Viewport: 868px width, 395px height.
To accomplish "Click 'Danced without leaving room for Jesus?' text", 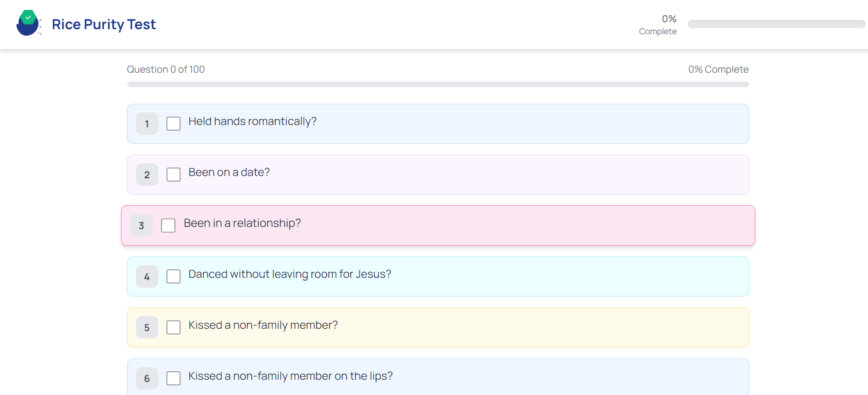I will (x=290, y=274).
